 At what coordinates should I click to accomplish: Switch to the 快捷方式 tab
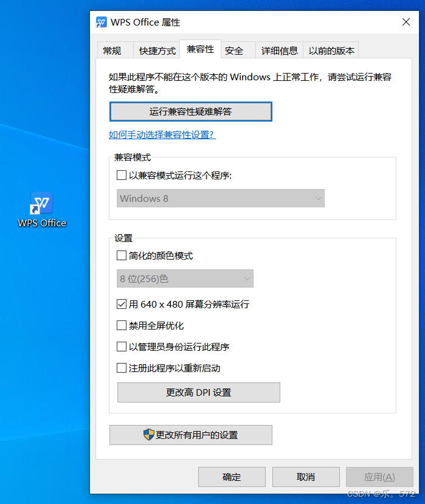(157, 50)
